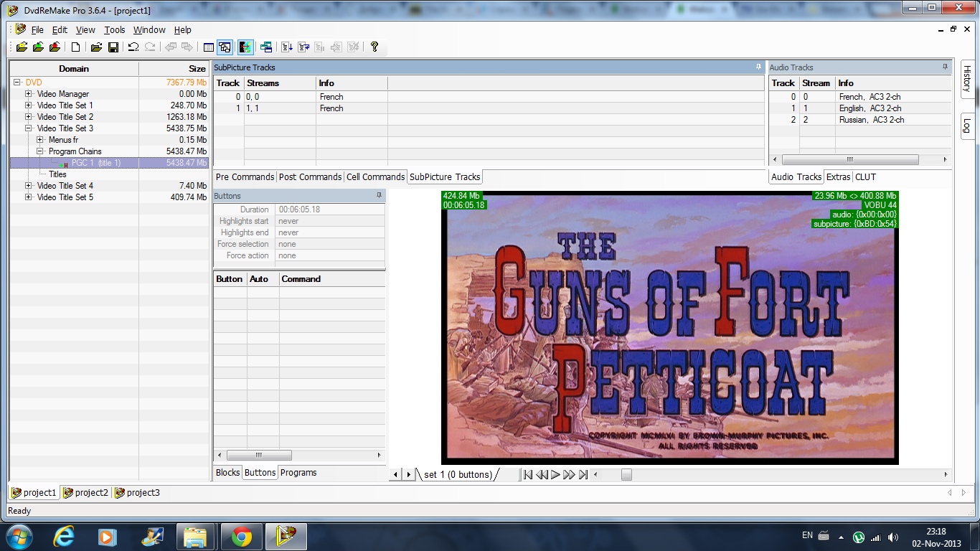Viewport: 980px width, 551px height.
Task: Toggle the colorful preview toolbar button
Action: [245, 47]
